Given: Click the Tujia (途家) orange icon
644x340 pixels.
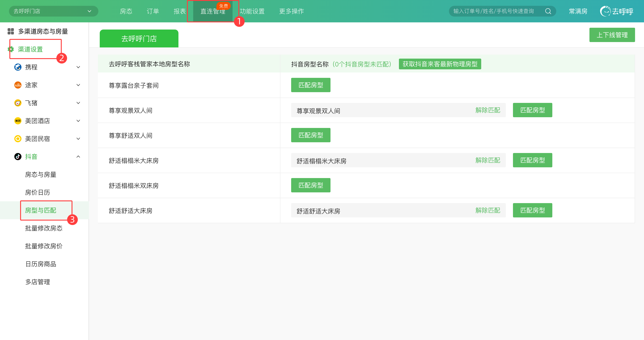Looking at the screenshot, I should tap(18, 85).
